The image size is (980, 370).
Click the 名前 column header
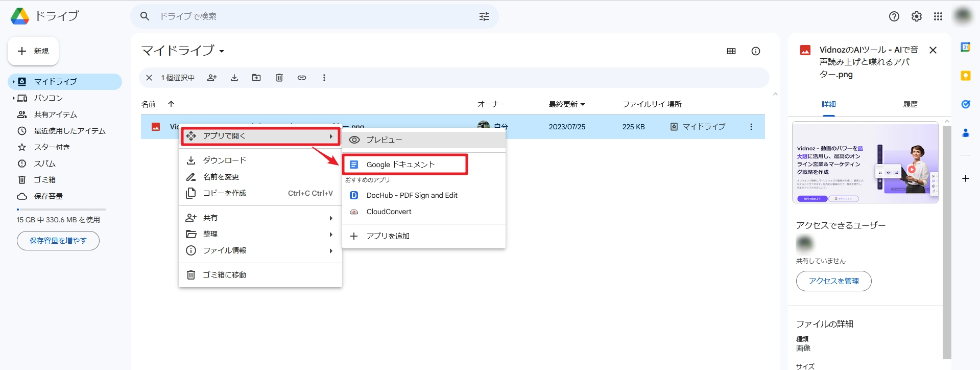[149, 104]
